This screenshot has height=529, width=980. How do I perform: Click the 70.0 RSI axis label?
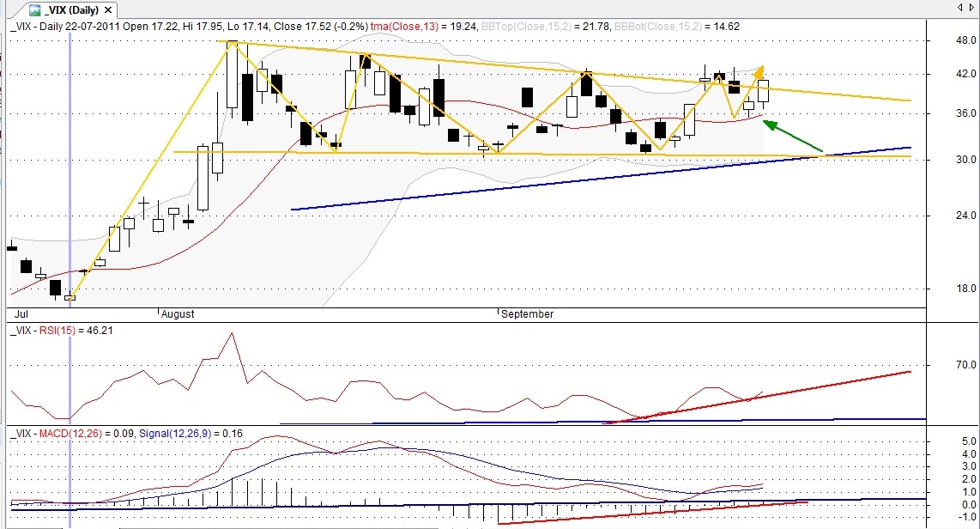click(x=965, y=365)
